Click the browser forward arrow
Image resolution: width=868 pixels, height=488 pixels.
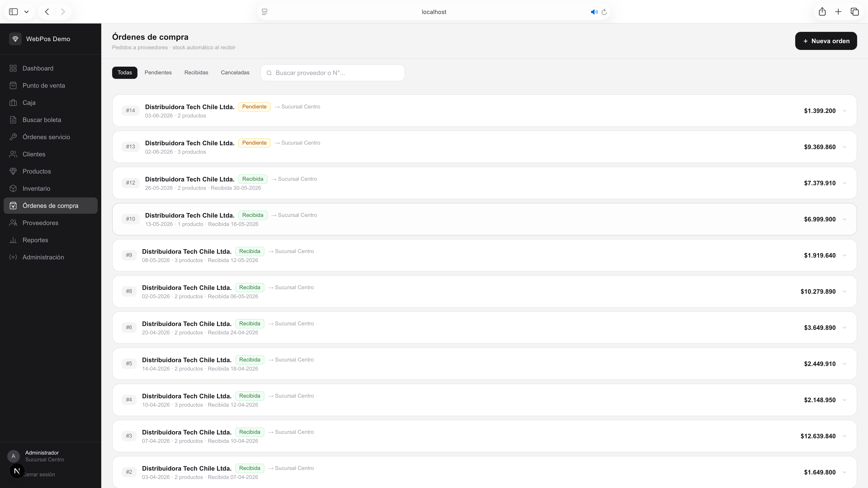[x=63, y=12]
